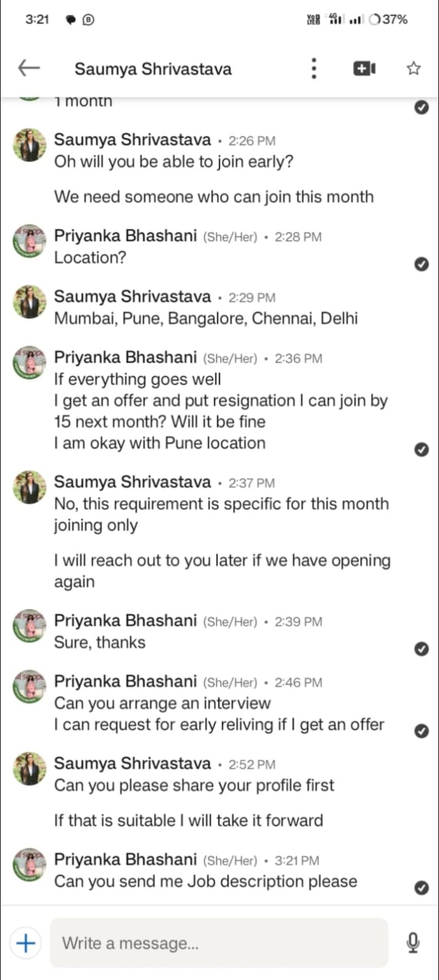Tap Saumya Shrivastava's name on 2:52 PM message

point(132,763)
